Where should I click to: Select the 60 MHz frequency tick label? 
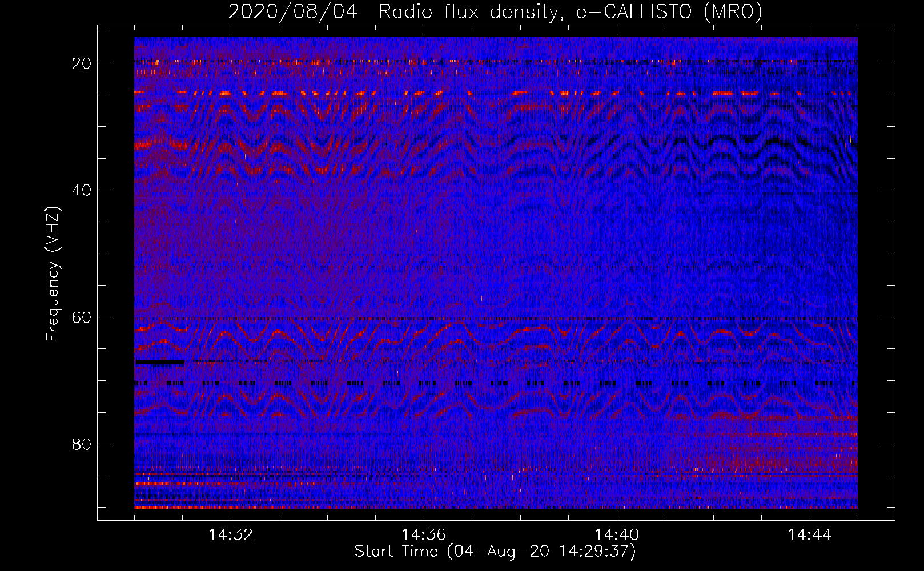(x=82, y=317)
